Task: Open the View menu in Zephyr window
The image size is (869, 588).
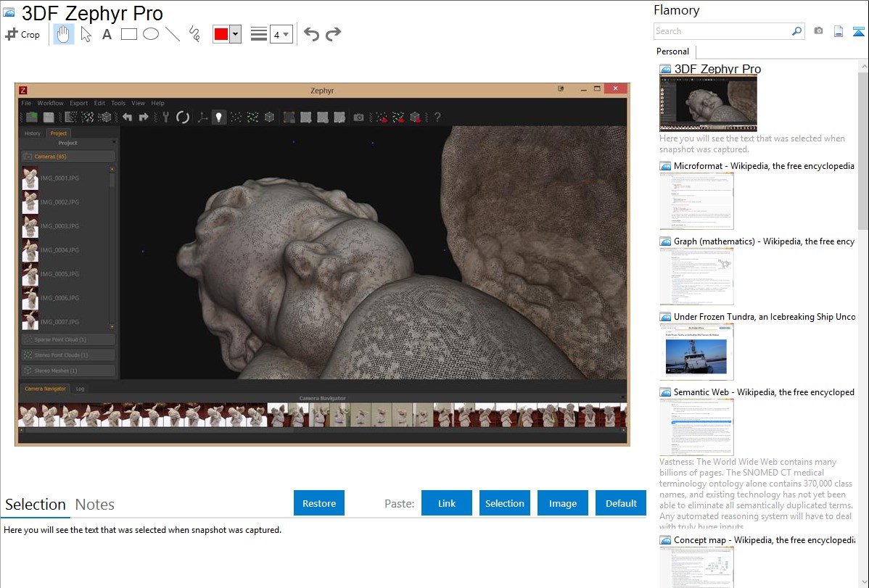Action: (138, 103)
